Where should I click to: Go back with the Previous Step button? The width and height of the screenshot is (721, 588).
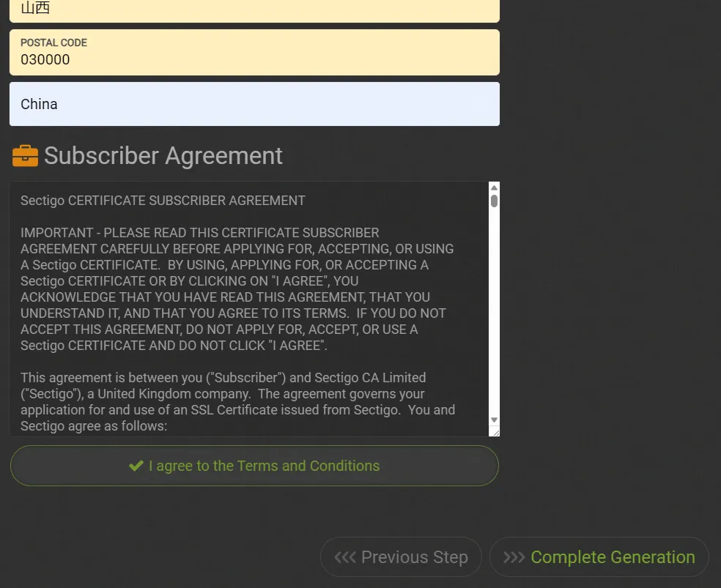click(x=401, y=557)
